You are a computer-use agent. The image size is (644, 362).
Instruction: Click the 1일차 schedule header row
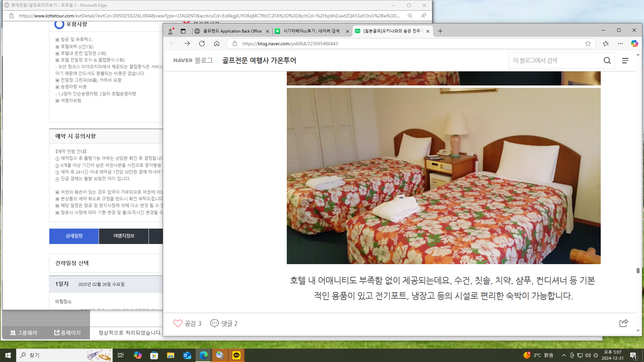[106, 284]
